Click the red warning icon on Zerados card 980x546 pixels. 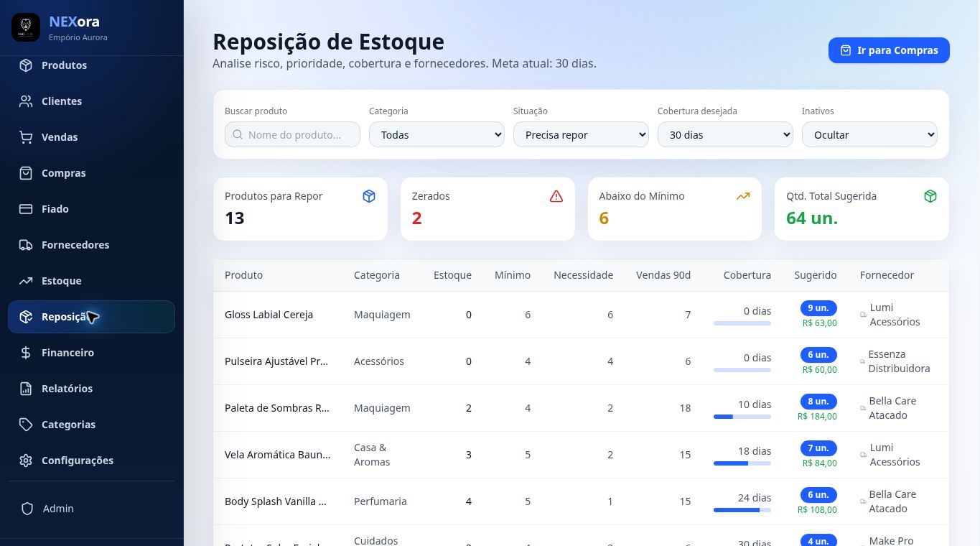[x=556, y=196]
